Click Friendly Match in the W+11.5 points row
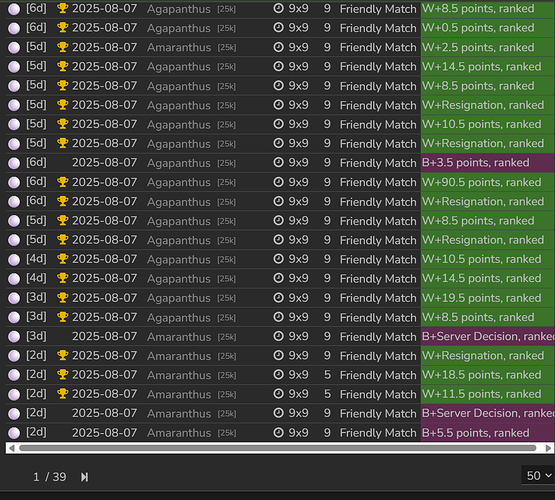555x500 pixels. pos(378,394)
